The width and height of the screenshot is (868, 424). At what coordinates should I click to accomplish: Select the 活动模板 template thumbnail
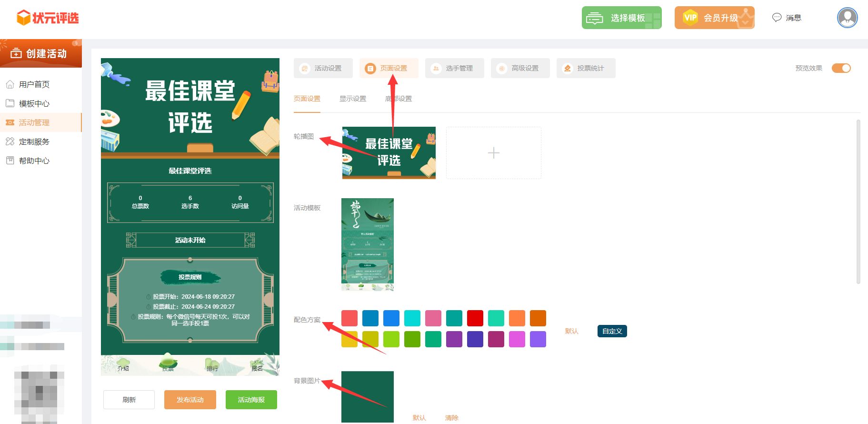coord(368,244)
